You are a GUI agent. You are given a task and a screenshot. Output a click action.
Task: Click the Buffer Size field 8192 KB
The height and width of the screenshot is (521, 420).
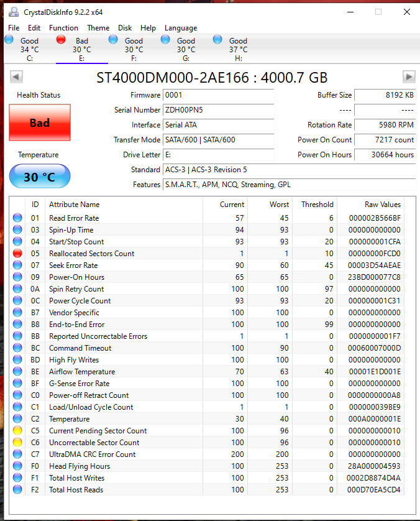385,95
